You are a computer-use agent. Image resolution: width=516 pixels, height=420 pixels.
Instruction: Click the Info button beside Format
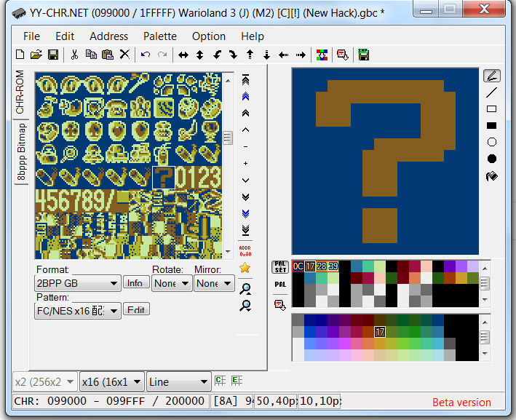pos(135,283)
